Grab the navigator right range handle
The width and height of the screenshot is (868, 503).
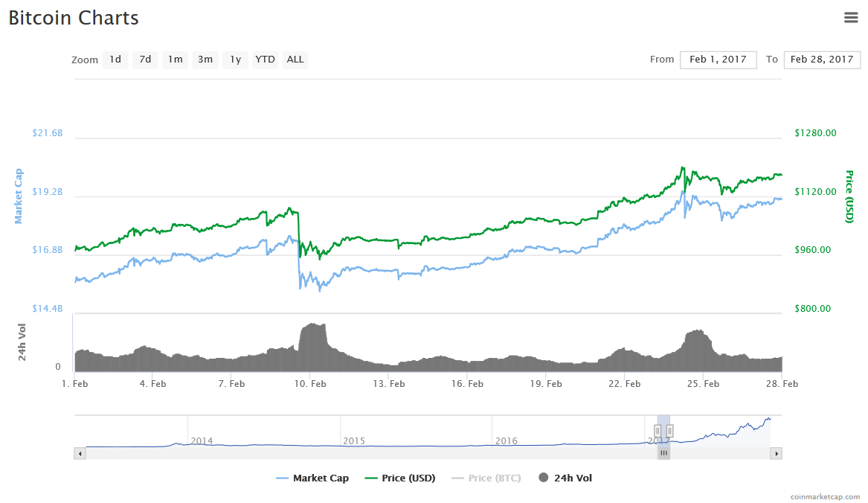coord(670,430)
